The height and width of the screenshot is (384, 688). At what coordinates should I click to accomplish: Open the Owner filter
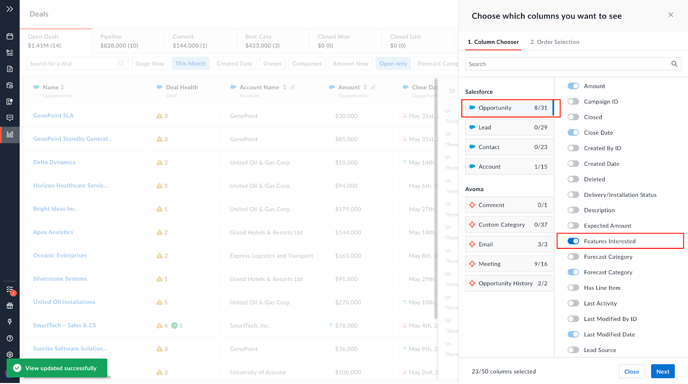click(272, 64)
